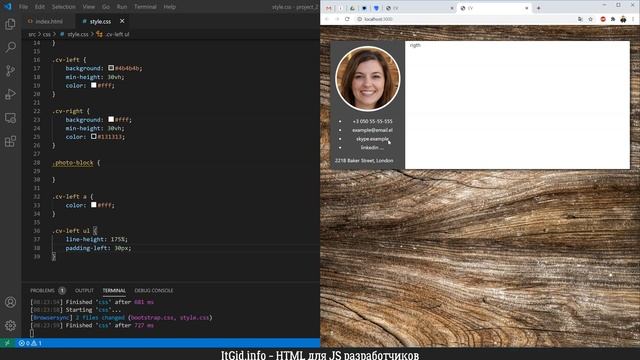Click white color swatch on line 19
Image resolution: width=640 pixels, height=360 pixels.
coord(93,85)
